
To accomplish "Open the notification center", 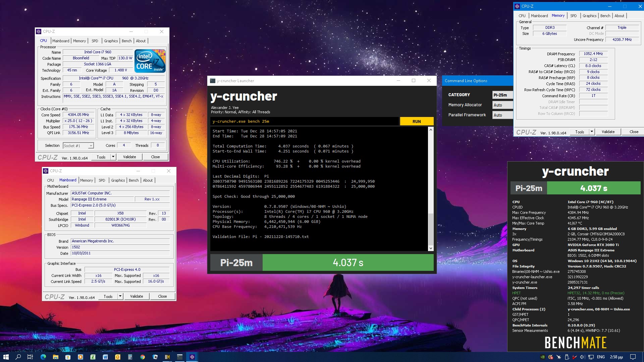I will coord(633,357).
